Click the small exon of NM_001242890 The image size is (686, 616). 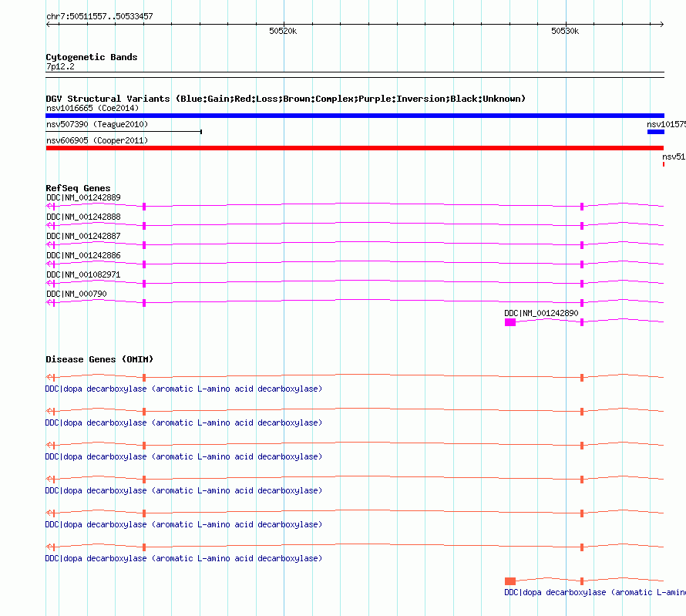coord(582,322)
